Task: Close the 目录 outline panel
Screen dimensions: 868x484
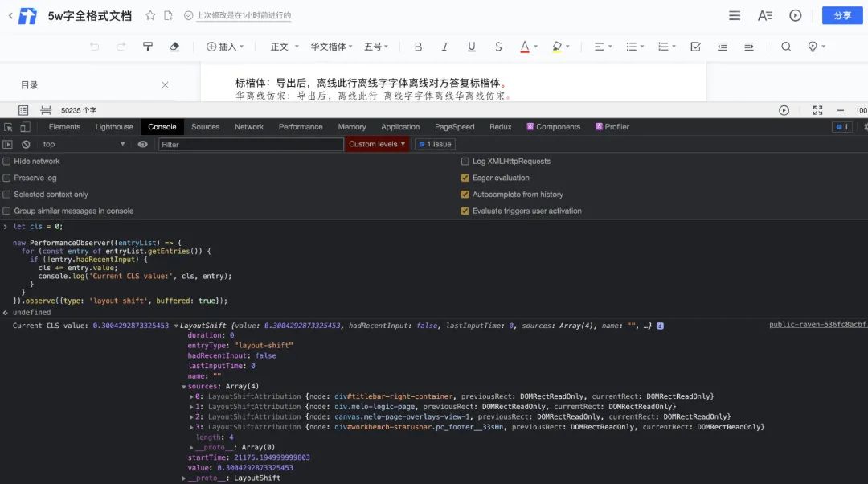Action: (x=165, y=84)
